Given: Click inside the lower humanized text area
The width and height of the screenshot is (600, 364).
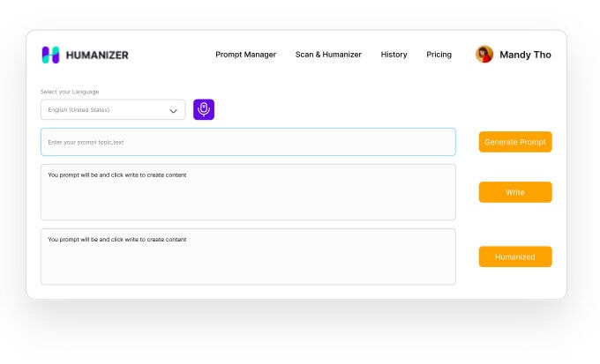Looking at the screenshot, I should click(248, 264).
